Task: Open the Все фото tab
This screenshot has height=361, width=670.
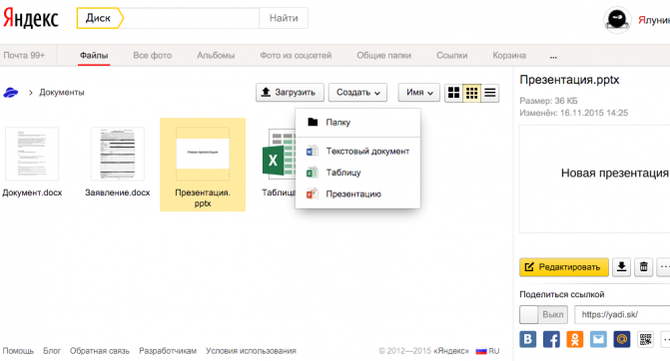Action: 152,56
